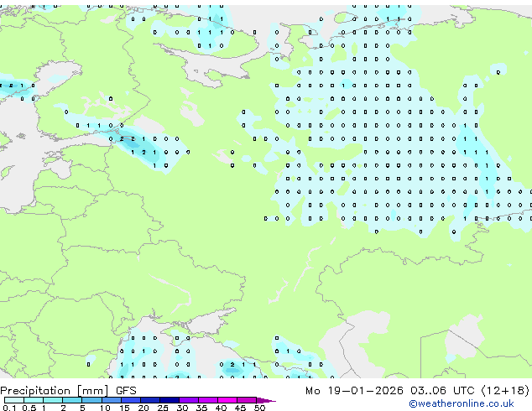Select the 'GFS' model label
This screenshot has width=532, height=411.
tap(126, 391)
